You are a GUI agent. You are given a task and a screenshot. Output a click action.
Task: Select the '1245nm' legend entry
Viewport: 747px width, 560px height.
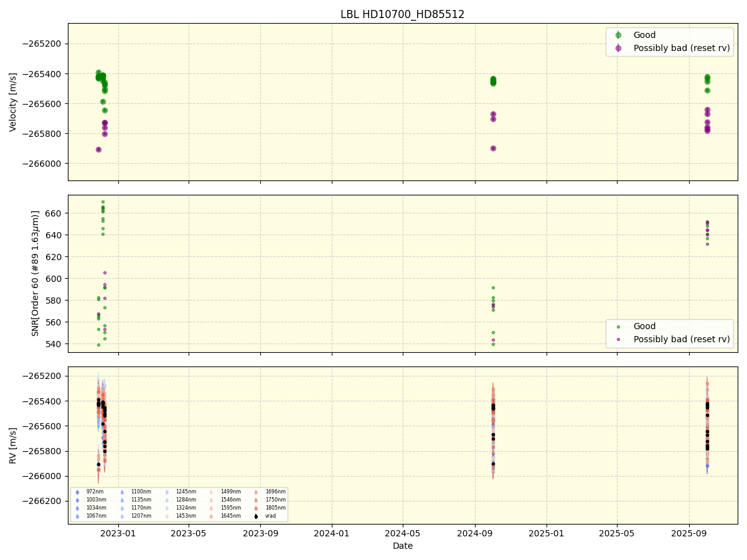(186, 492)
